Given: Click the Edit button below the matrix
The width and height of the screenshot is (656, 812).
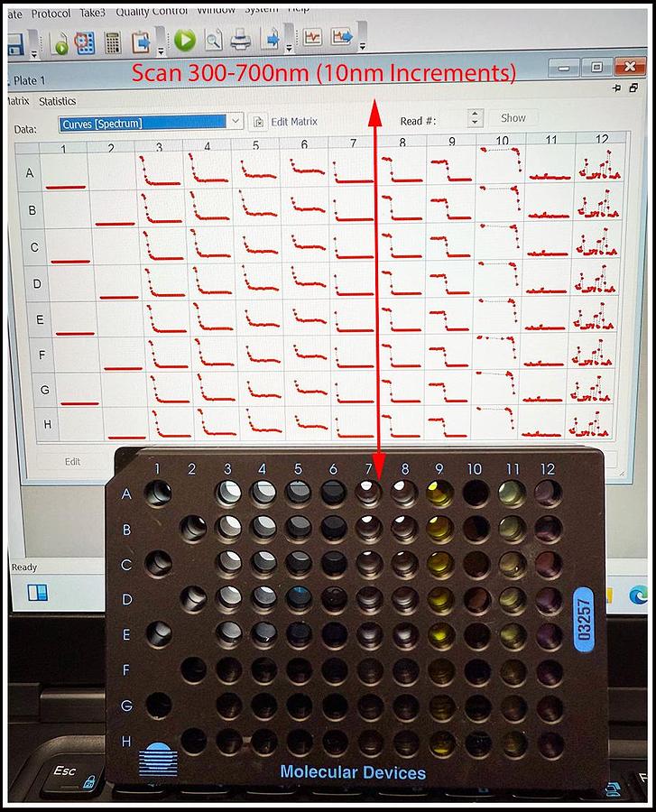Looking at the screenshot, I should (72, 461).
